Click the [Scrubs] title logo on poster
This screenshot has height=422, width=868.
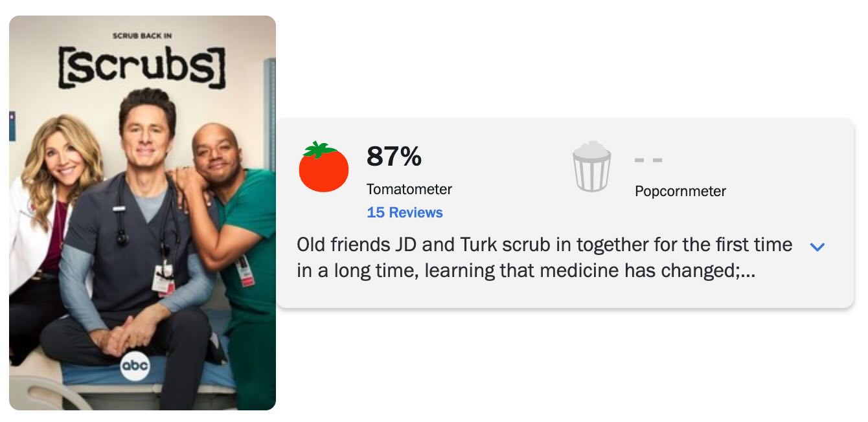142,67
